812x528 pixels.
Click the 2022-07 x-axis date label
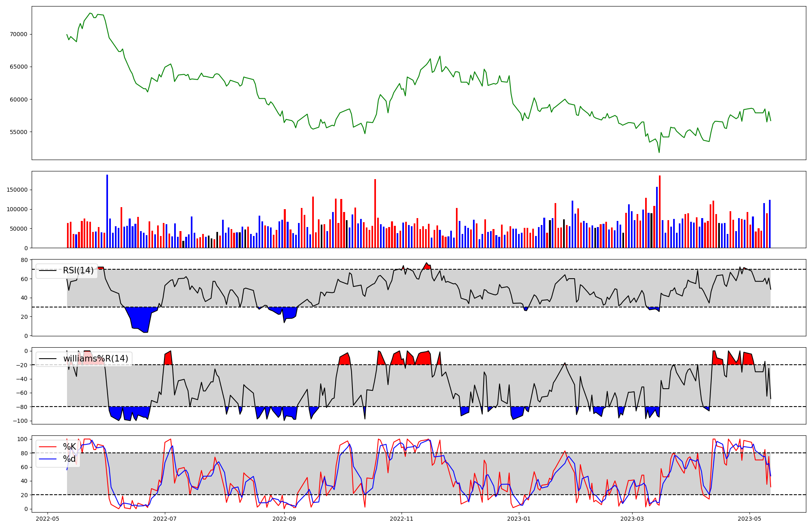pos(165,519)
